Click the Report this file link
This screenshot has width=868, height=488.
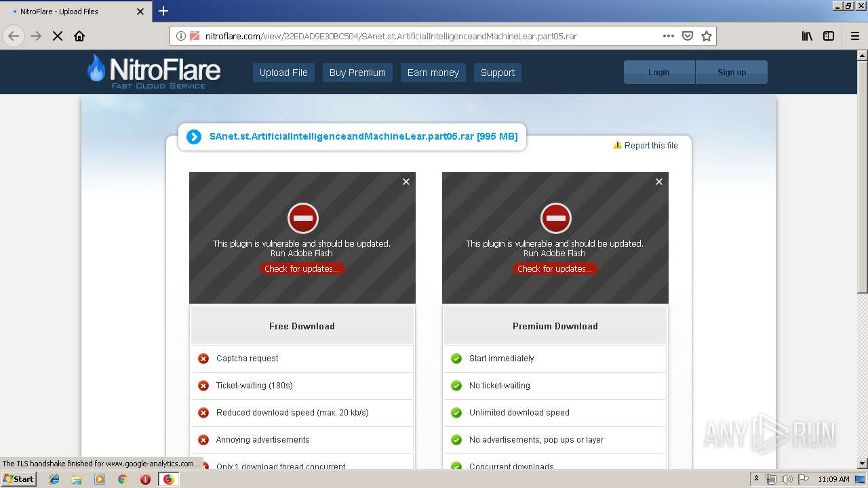pyautogui.click(x=646, y=145)
